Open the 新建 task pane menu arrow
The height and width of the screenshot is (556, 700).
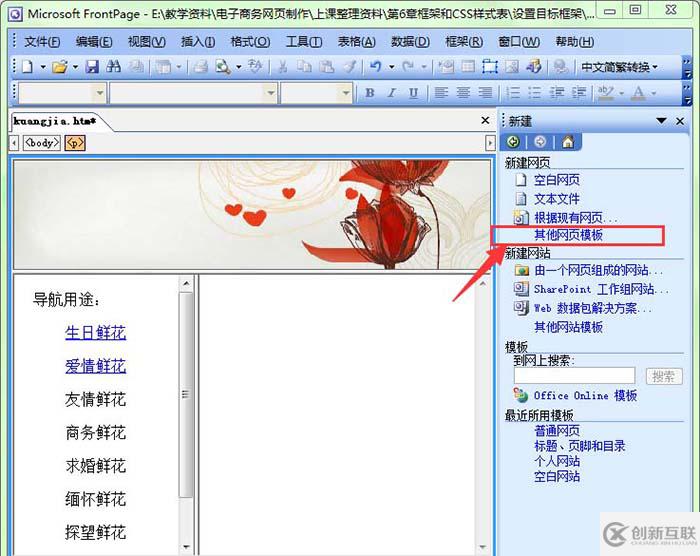[662, 121]
